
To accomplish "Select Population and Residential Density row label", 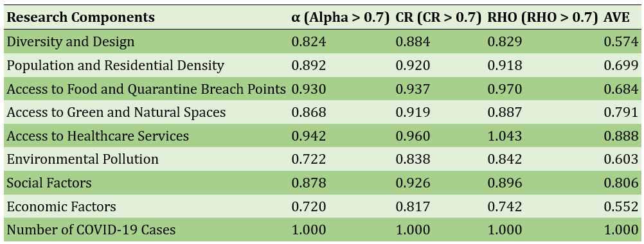I will point(116,65).
